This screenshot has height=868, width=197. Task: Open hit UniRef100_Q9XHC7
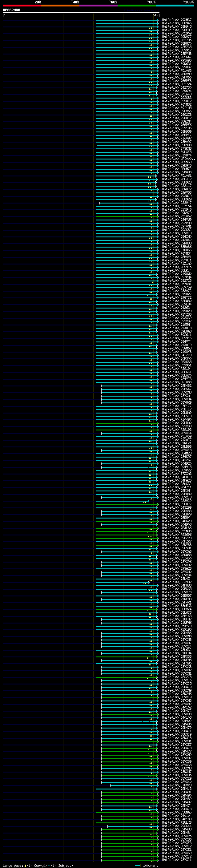[x=177, y=20]
